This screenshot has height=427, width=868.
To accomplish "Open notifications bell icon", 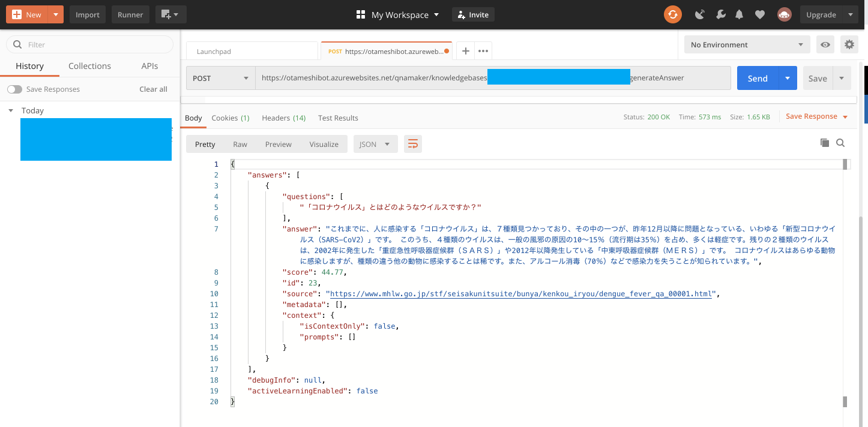I will point(740,14).
